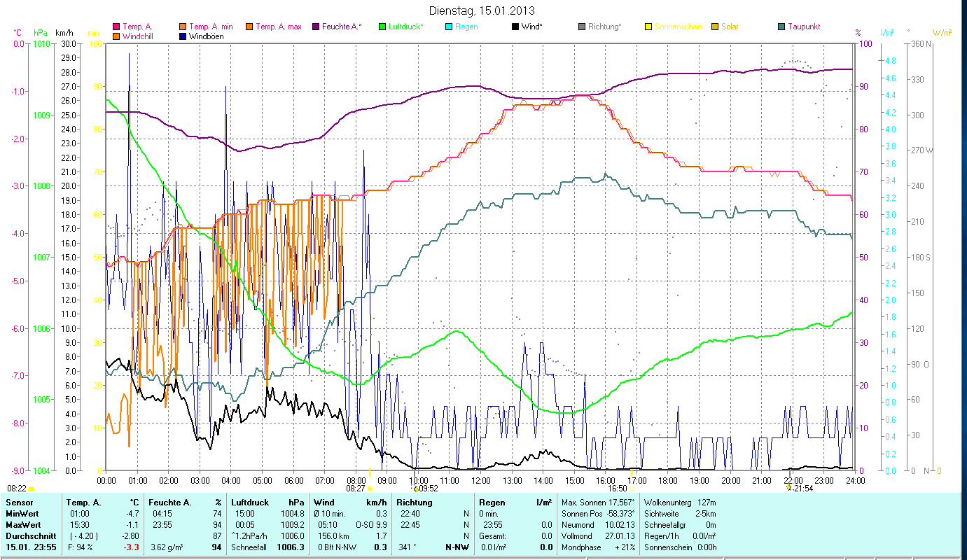The image size is (967, 560).
Task: Click the Temp. A. min legend label
Action: click(x=211, y=27)
